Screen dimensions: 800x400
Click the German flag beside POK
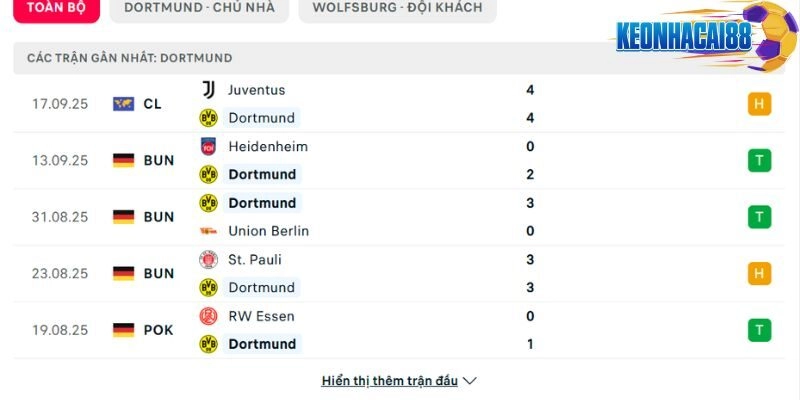(x=124, y=329)
